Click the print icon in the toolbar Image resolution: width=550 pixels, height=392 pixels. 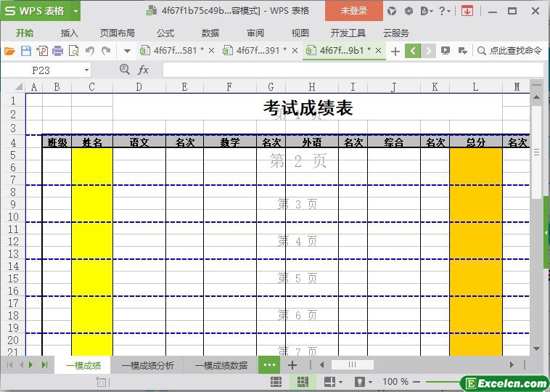tap(57, 51)
